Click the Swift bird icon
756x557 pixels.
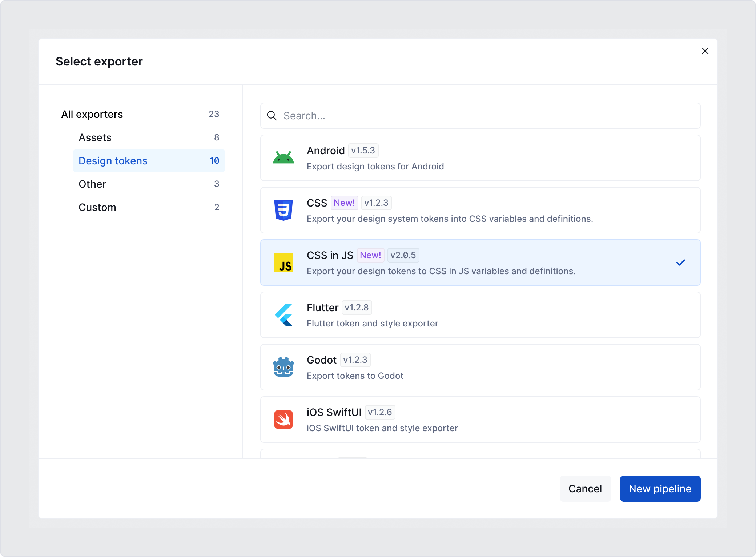pyautogui.click(x=283, y=420)
